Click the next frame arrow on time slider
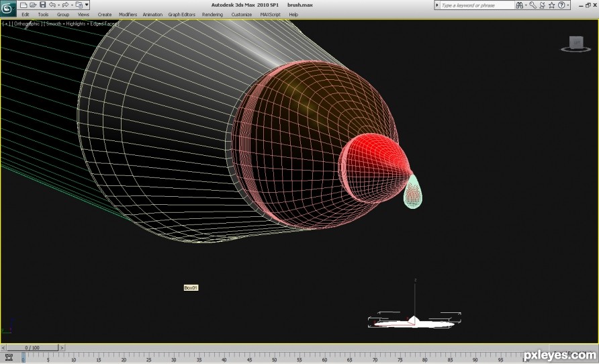This screenshot has width=599, height=364. point(62,348)
